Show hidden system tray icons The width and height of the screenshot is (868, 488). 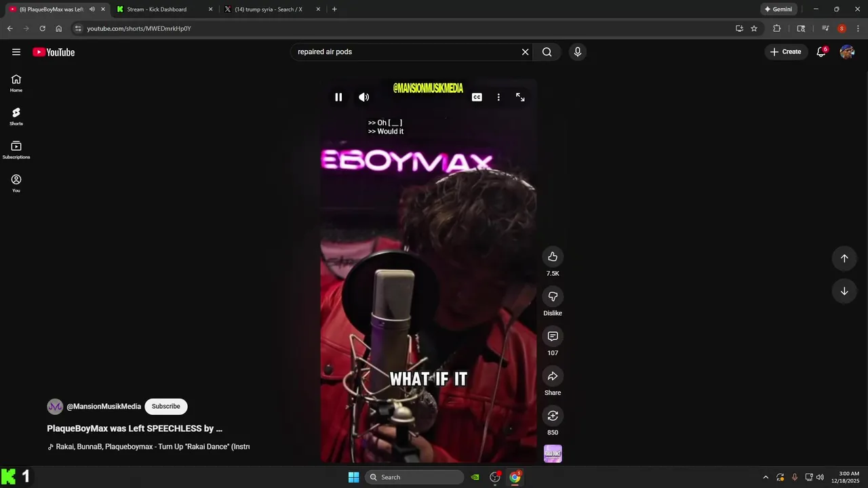point(766,477)
